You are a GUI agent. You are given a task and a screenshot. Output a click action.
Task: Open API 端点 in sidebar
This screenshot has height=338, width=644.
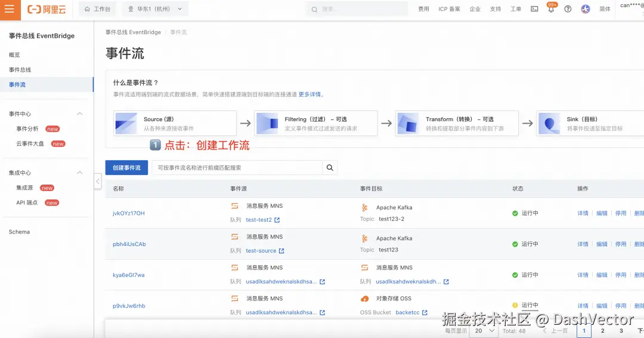pos(27,202)
